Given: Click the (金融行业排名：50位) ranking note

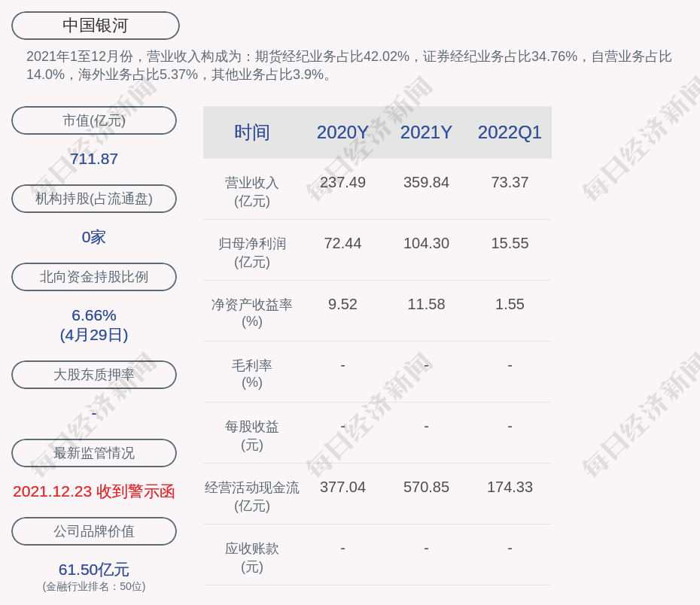Looking at the screenshot, I should coord(94,587).
